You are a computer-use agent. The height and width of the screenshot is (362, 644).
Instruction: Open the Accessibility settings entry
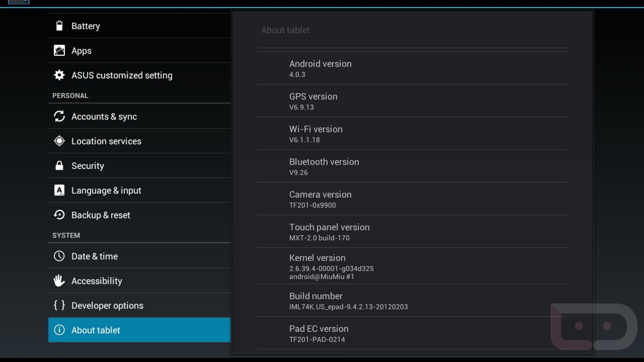139,281
